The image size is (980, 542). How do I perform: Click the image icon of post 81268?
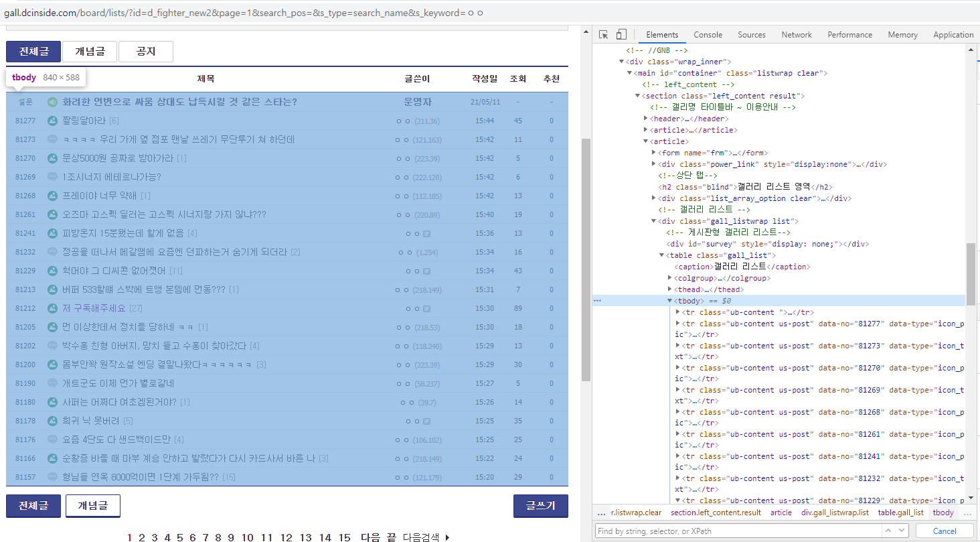point(52,196)
